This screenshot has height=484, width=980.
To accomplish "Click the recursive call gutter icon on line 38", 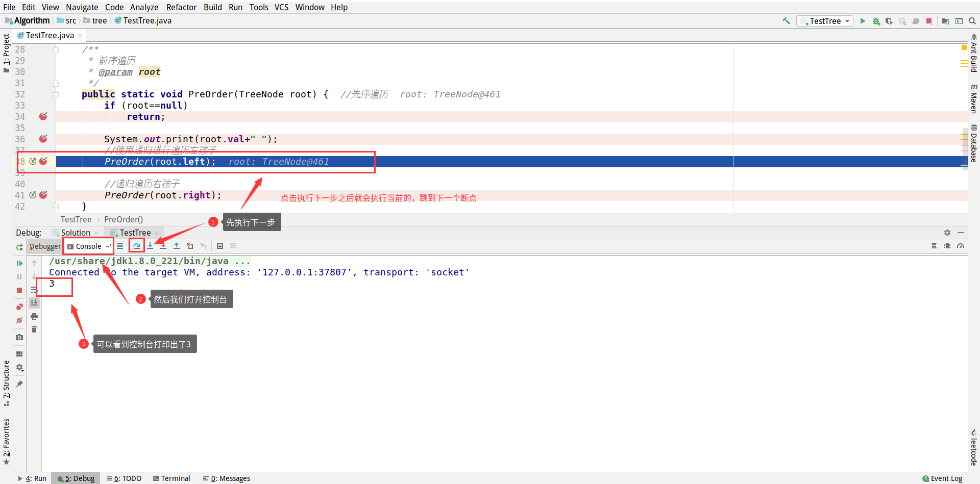I will [x=33, y=161].
